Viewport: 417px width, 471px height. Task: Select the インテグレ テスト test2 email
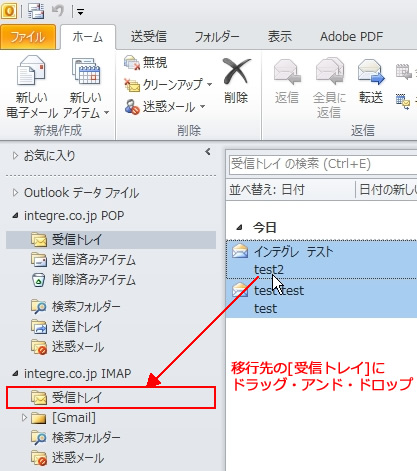click(x=321, y=260)
